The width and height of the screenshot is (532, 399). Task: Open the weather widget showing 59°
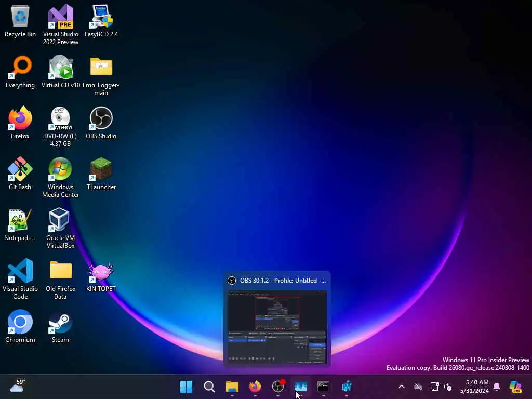(18, 387)
